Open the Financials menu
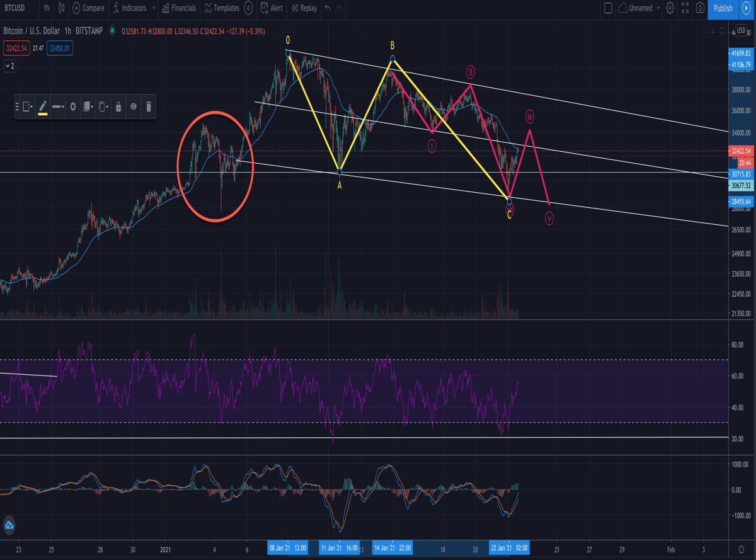 (179, 8)
